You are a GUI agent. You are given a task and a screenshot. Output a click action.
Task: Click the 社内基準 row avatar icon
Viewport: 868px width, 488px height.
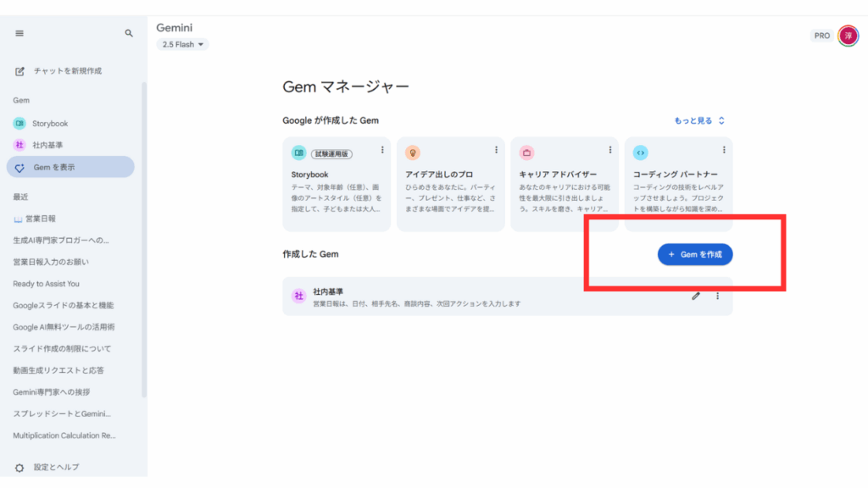click(299, 296)
